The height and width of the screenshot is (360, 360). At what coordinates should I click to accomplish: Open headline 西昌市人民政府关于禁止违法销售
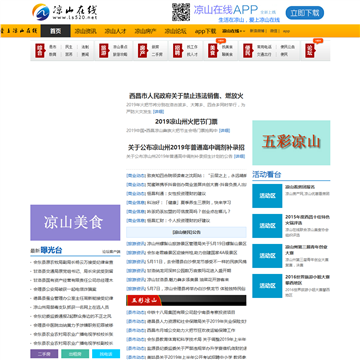pos(186,96)
